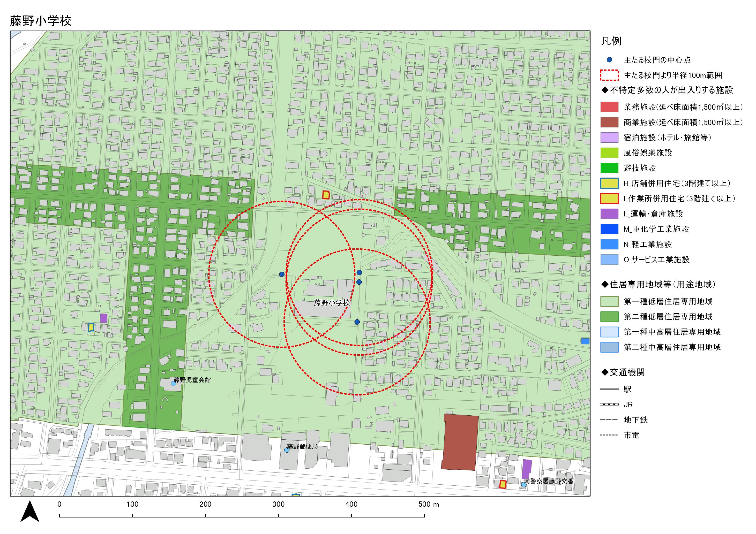Click the 市電 dotted line symbol
This screenshot has width=756, height=534.
pyautogui.click(x=609, y=435)
